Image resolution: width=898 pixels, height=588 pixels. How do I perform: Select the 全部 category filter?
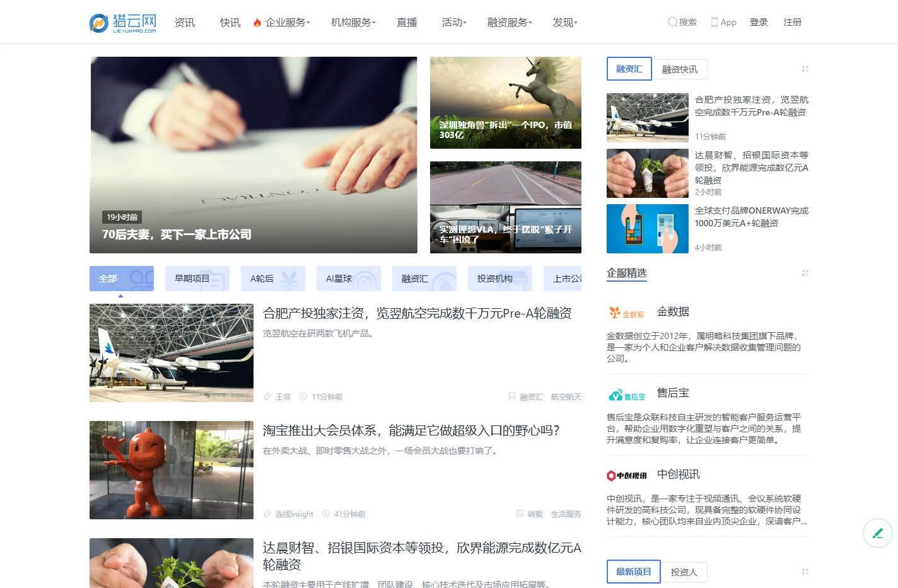click(x=122, y=279)
